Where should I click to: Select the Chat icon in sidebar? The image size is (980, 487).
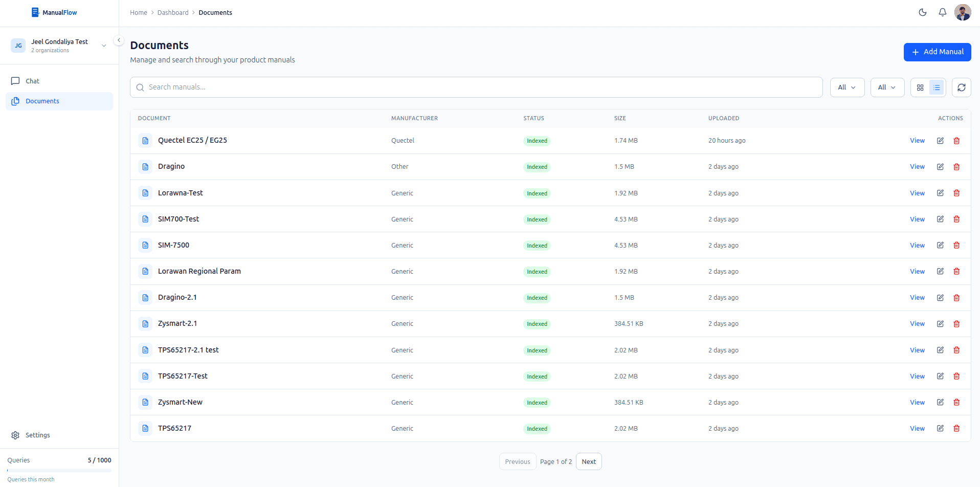(16, 80)
